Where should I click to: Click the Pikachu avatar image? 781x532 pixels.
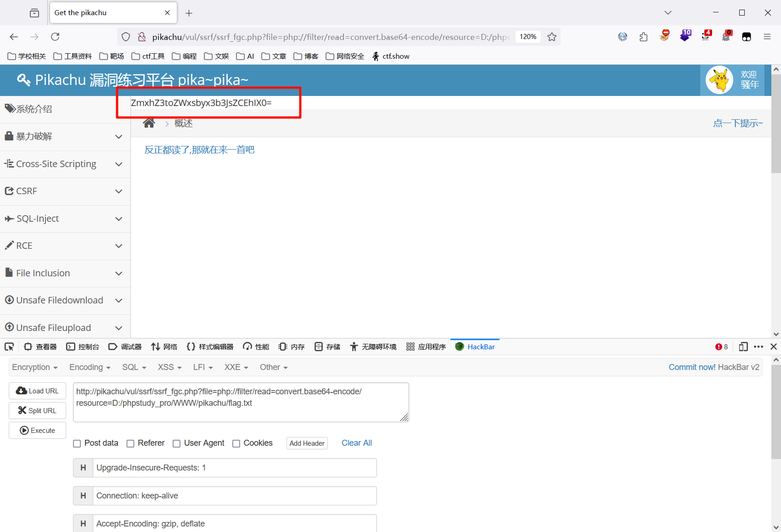coord(719,80)
